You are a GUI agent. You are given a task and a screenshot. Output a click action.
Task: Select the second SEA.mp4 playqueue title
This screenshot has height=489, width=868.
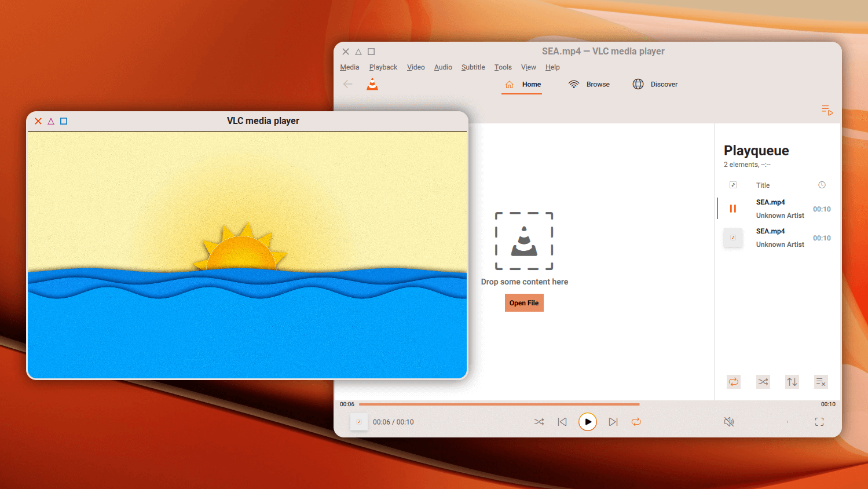click(x=770, y=231)
